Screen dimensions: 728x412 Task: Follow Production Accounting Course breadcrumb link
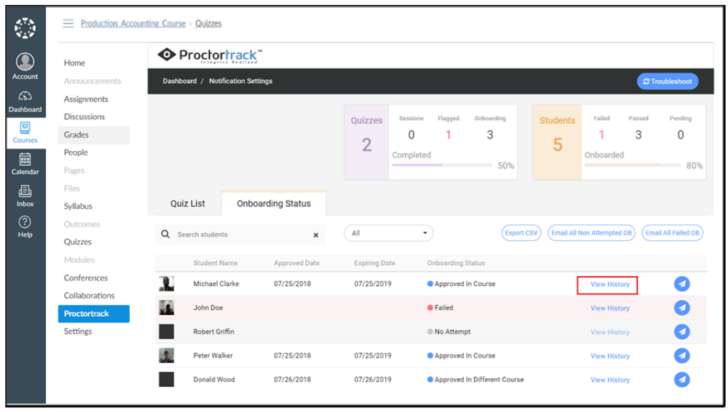click(133, 23)
